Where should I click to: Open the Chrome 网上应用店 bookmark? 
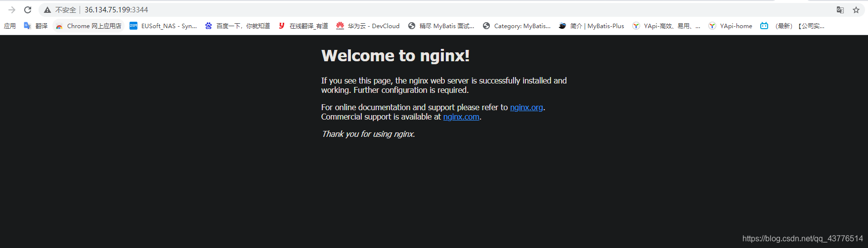coord(88,26)
